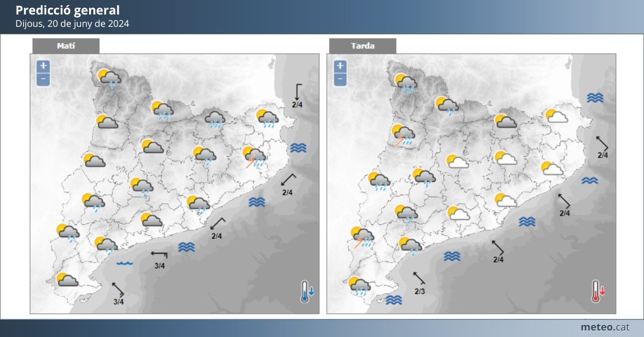This screenshot has width=644, height=337.
Task: Click the Ebro delta shower icon on Tarda map
Action: [x=359, y=287]
